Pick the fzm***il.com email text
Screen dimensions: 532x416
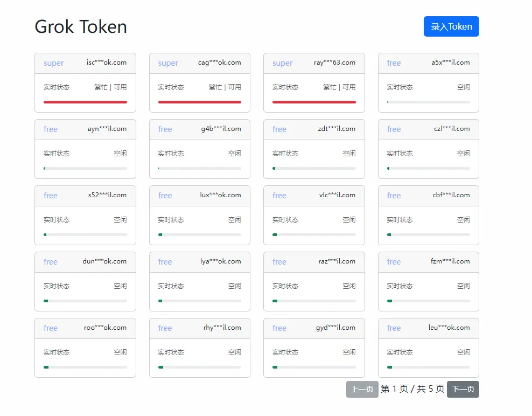coord(450,261)
